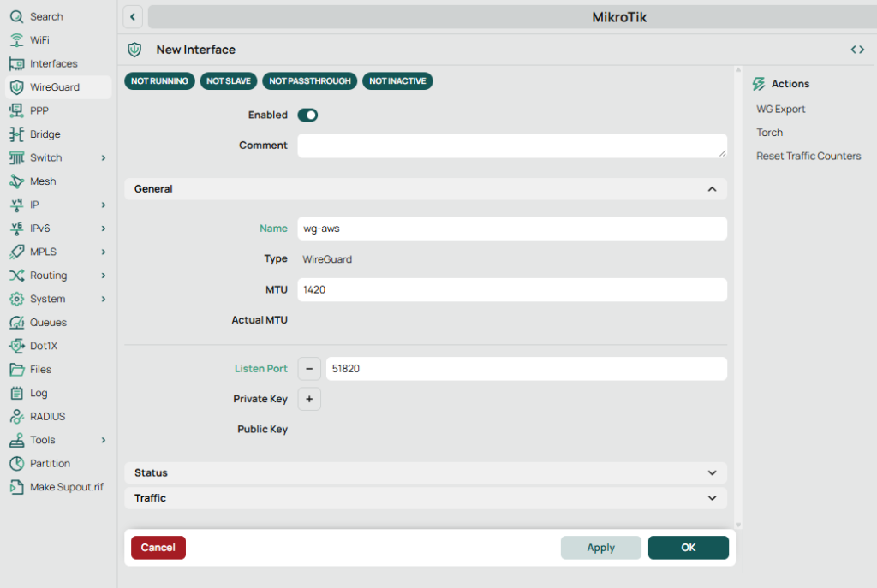Expand the Traffic section
Screen dimensions: 877x588
711,498
